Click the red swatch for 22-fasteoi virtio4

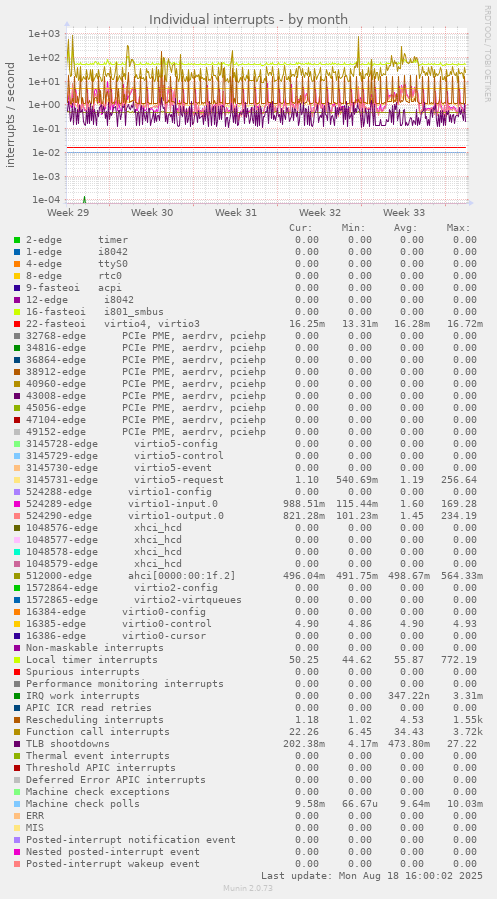[x=17, y=324]
